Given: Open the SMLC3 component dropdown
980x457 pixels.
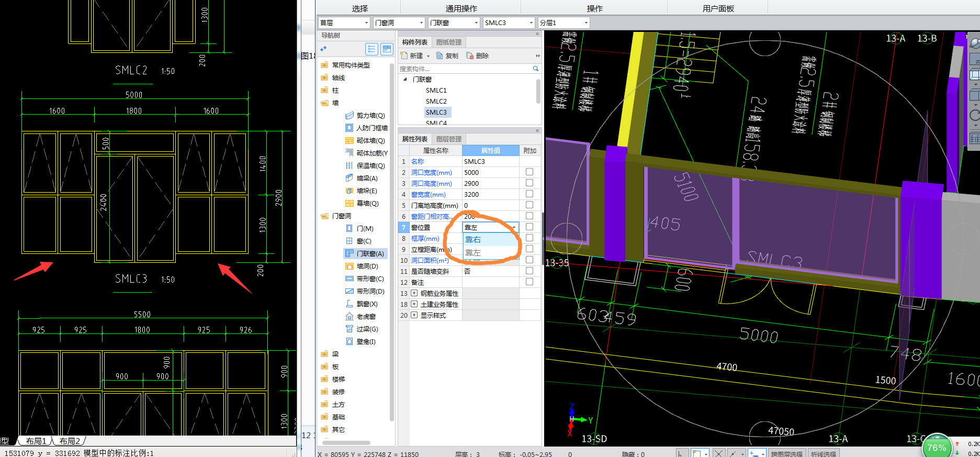Looking at the screenshot, I should tap(531, 23).
